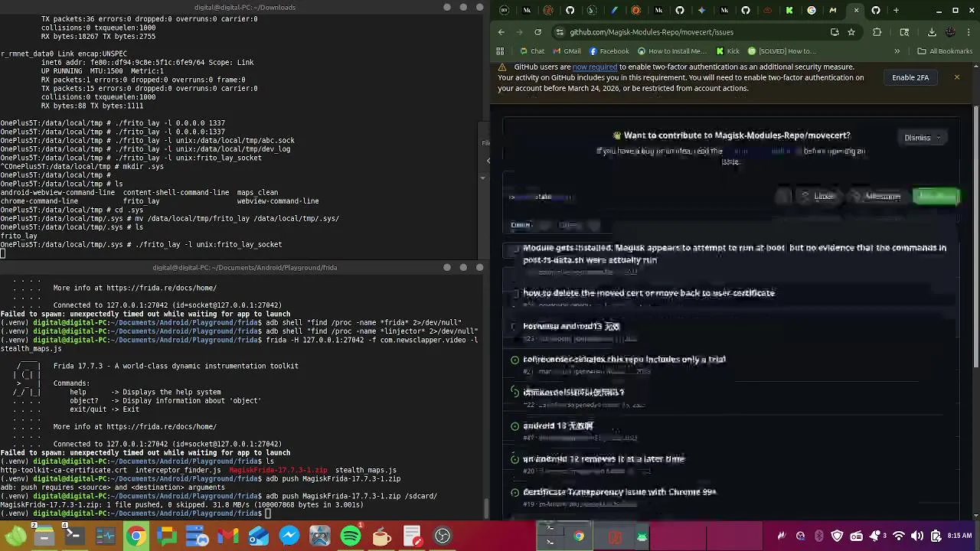Open the text editor panel icon
The width and height of the screenshot is (980, 551).
coord(412,536)
